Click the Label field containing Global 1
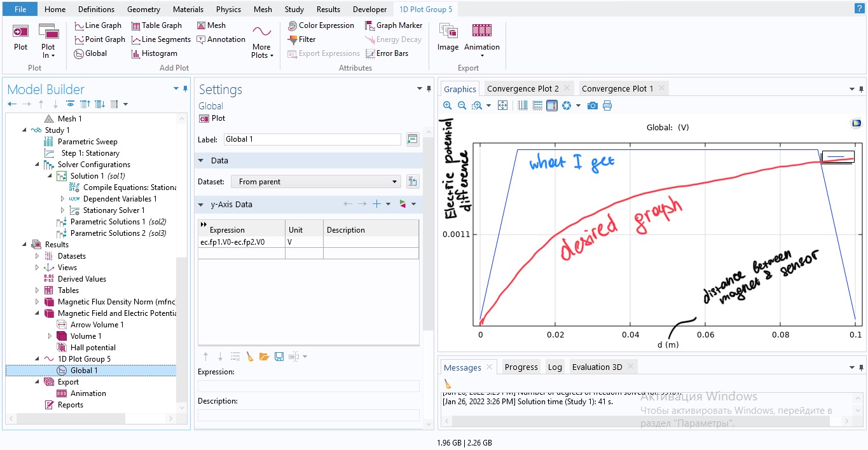The image size is (868, 450). [312, 139]
